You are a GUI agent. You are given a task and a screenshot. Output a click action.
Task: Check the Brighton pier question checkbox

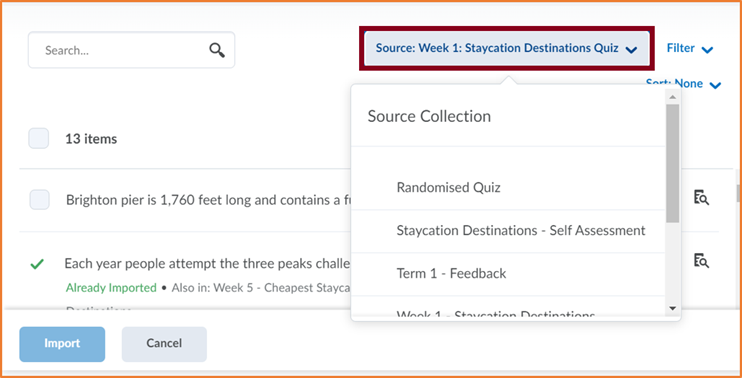(39, 200)
